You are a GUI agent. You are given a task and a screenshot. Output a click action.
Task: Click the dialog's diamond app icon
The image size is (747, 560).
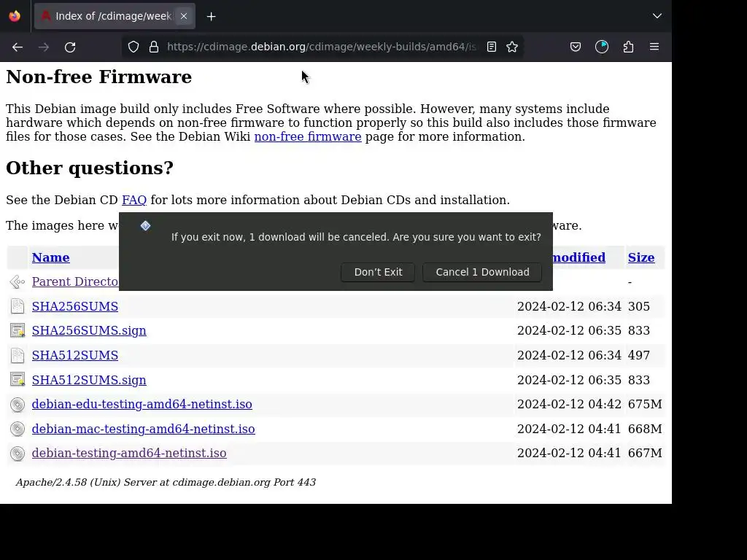[x=145, y=226]
